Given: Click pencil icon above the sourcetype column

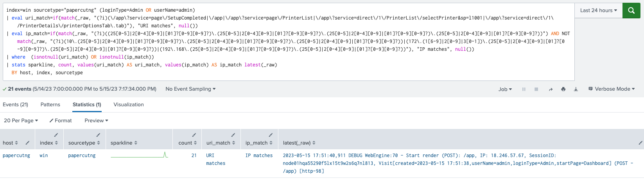Looking at the screenshot, I should tap(98, 135).
